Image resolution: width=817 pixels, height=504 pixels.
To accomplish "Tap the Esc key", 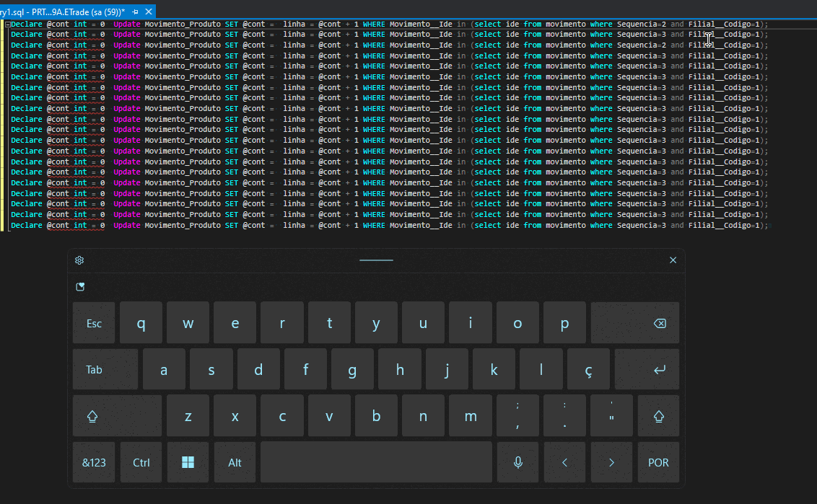I will tap(94, 323).
